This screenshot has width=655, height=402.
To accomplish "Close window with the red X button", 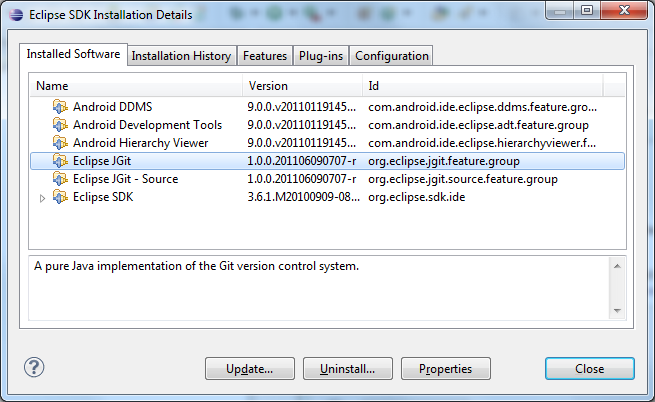I will tap(624, 10).
